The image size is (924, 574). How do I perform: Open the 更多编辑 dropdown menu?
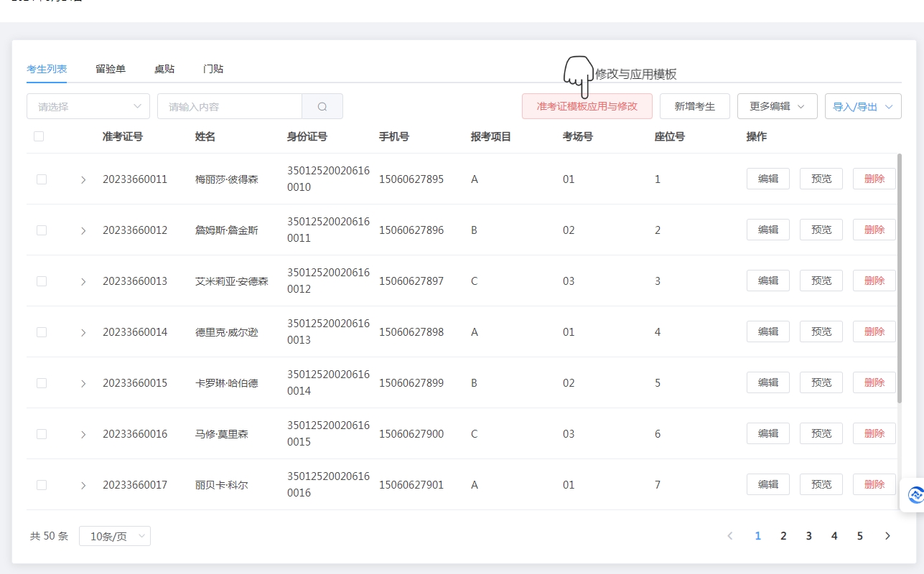click(x=777, y=106)
